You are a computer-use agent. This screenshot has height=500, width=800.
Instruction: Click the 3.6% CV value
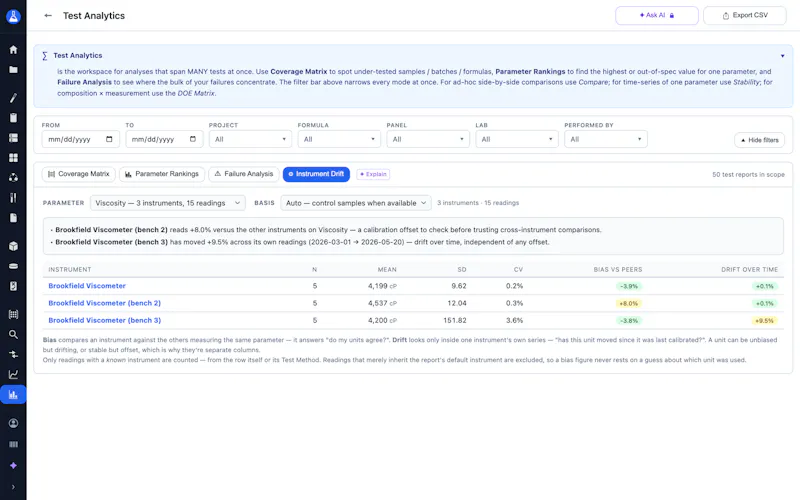point(514,320)
